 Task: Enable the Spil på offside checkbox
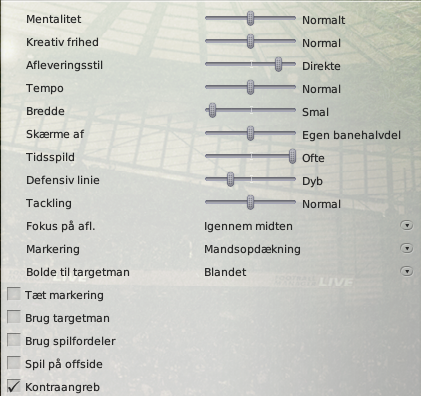click(14, 363)
